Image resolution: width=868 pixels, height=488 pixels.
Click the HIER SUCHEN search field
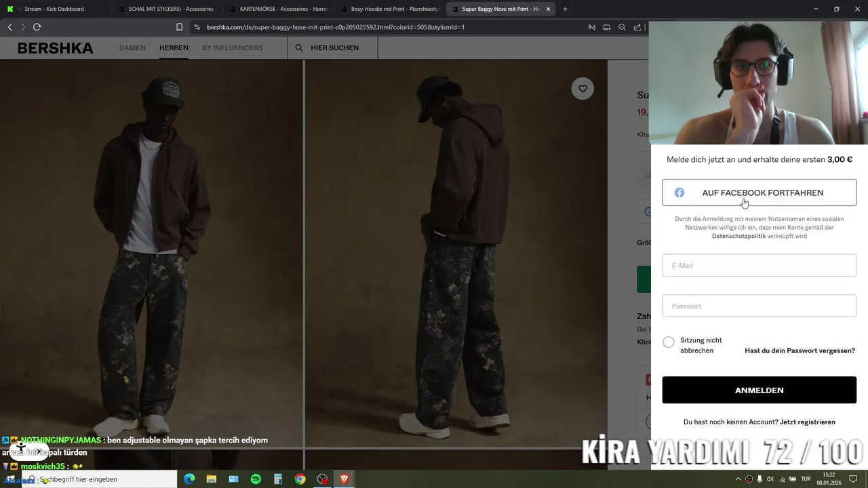coord(334,48)
